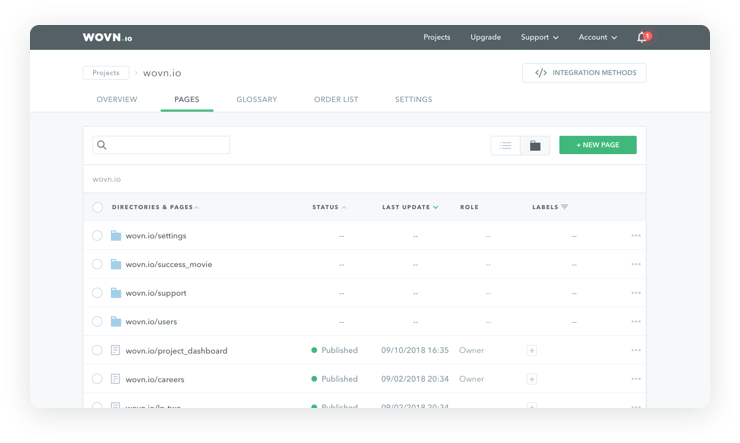The height and width of the screenshot is (443, 740).
Task: Open the wovn.io/support directory link
Action: 156,293
